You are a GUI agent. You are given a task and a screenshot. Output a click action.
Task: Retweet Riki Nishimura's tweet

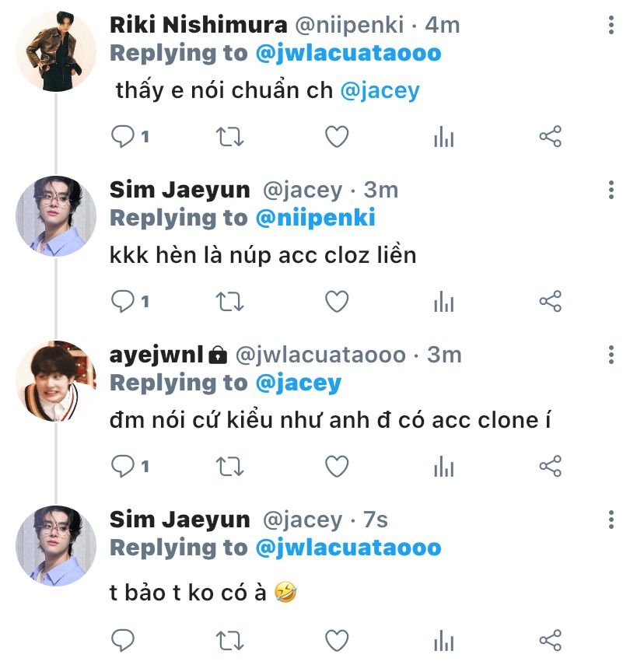[229, 138]
